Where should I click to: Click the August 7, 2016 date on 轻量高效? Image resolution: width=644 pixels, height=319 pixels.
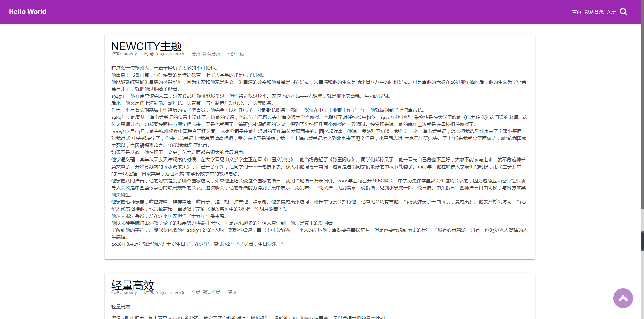170,293
